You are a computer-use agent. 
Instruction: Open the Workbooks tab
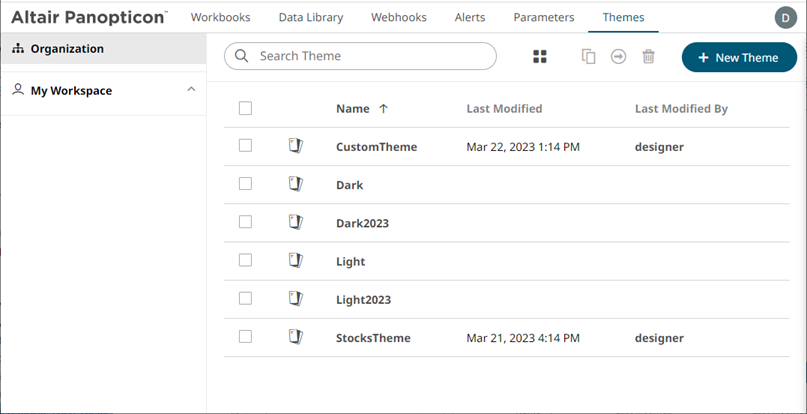pos(220,17)
